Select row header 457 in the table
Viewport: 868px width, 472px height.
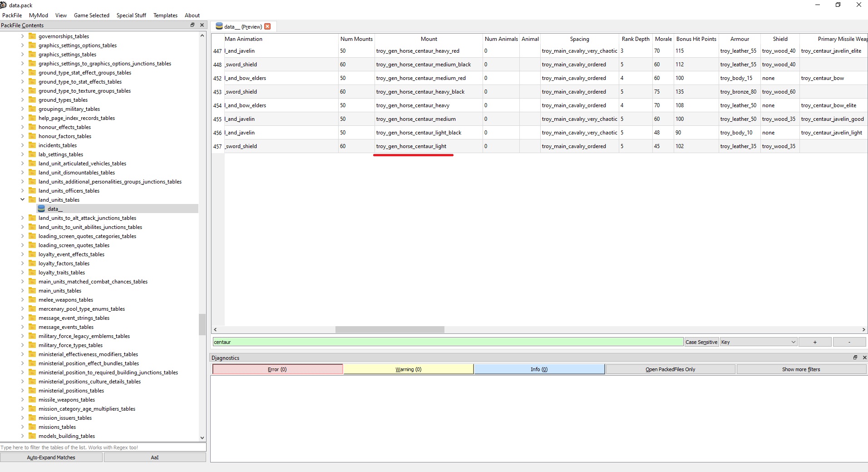point(217,146)
